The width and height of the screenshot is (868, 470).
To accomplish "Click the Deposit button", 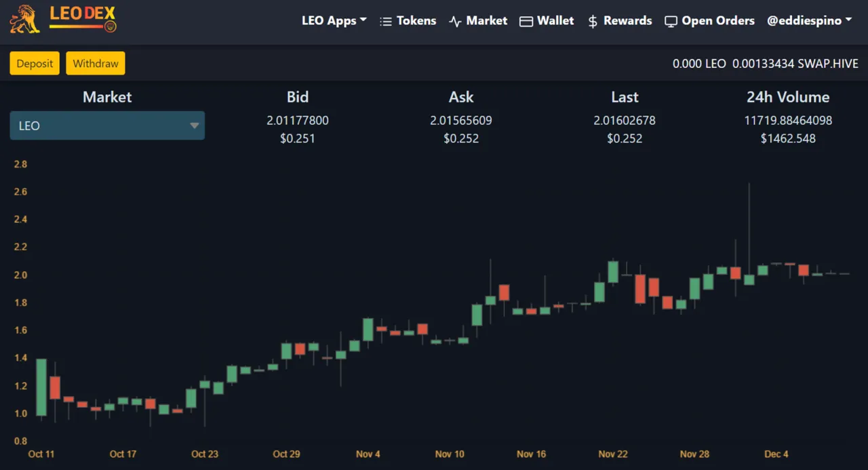I will (35, 63).
